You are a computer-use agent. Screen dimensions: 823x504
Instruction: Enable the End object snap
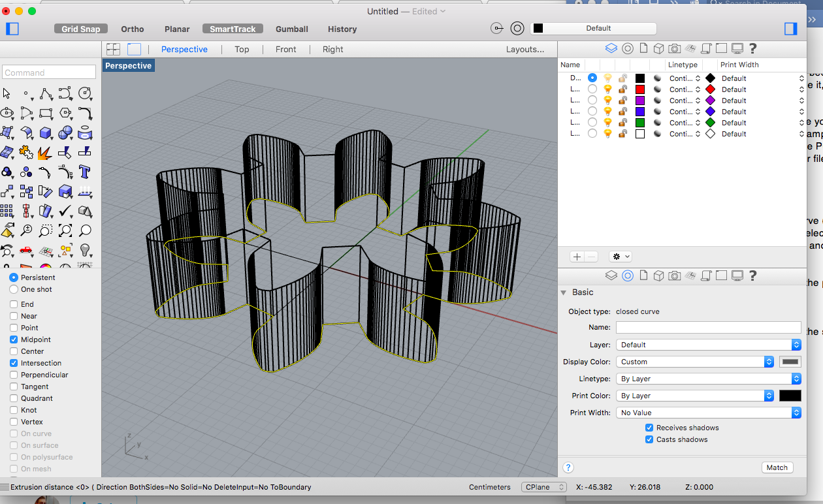coord(14,304)
